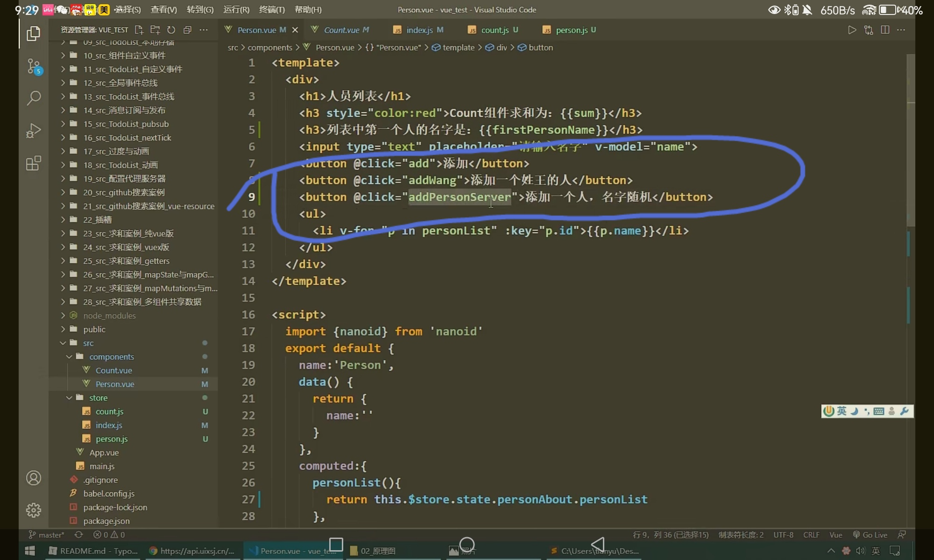Click Go Live in status bar
The image size is (934, 560).
click(870, 535)
